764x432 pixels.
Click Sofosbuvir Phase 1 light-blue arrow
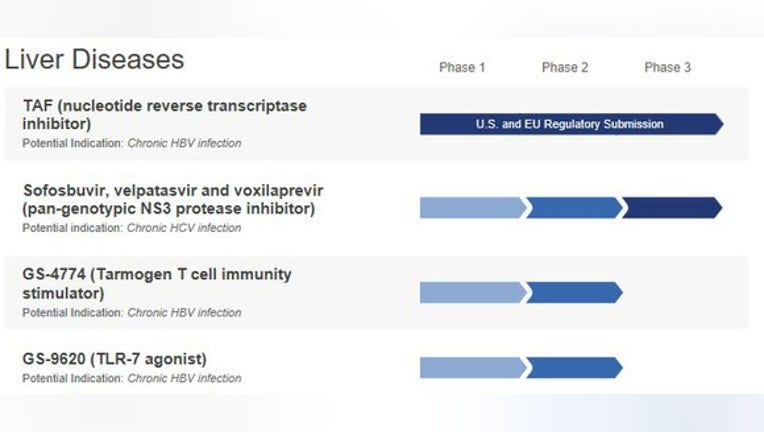pos(473,208)
